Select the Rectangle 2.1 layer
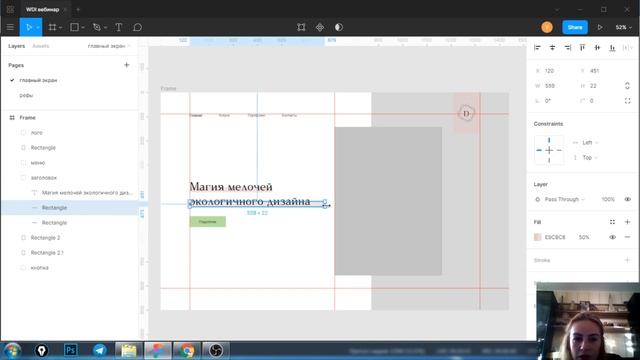640x360 pixels. point(47,253)
